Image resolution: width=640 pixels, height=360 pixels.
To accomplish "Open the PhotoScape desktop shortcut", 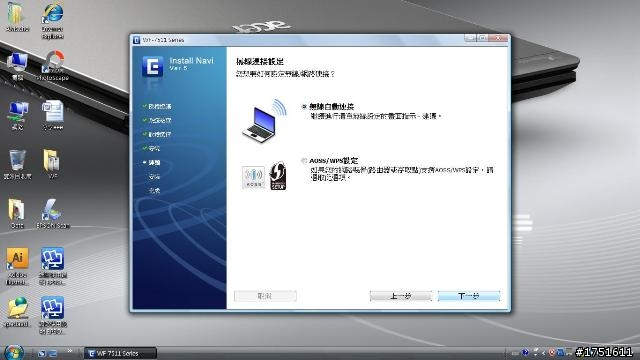I will (x=53, y=65).
